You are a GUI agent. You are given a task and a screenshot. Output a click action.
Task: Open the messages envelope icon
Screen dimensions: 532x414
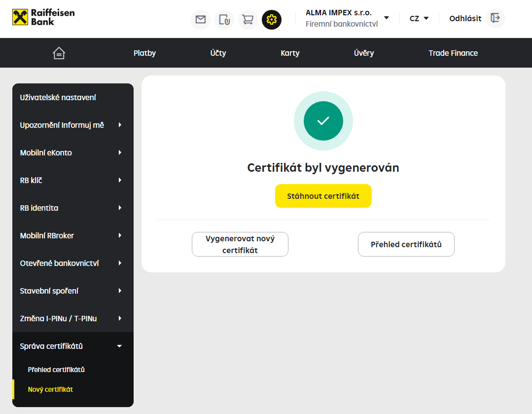click(201, 20)
